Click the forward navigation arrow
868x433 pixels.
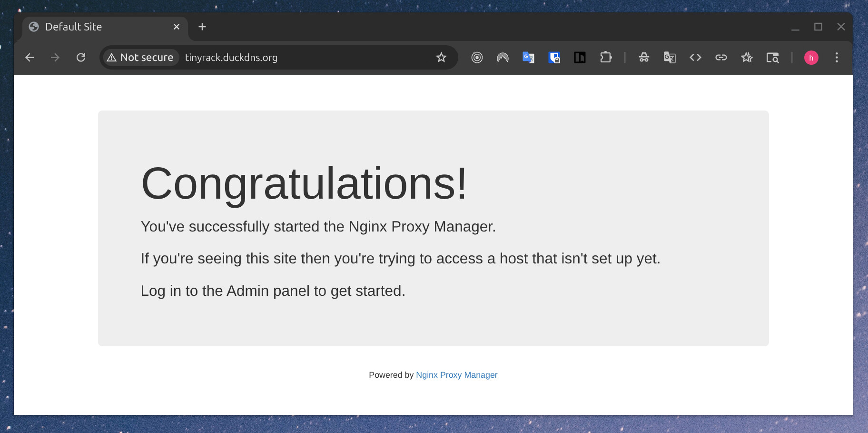pyautogui.click(x=55, y=58)
